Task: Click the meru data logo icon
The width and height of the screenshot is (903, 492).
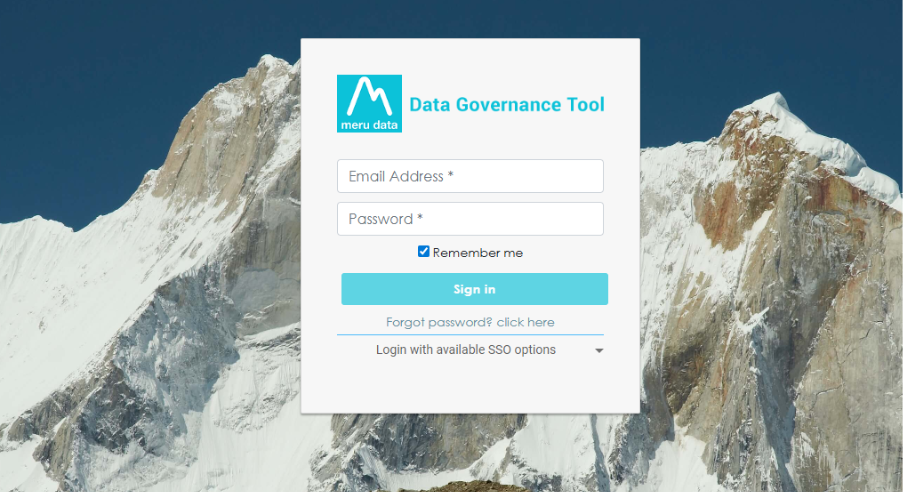Action: click(369, 104)
